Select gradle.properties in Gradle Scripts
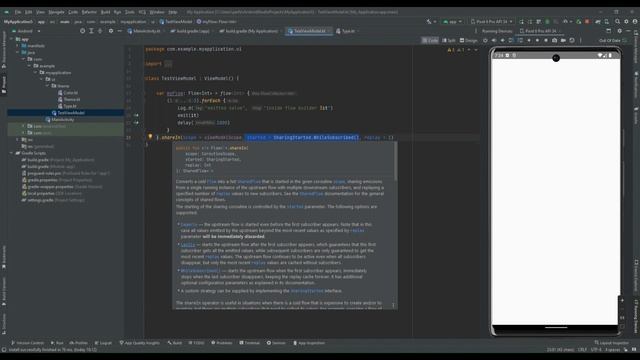This screenshot has height=360, width=640. 57,180
